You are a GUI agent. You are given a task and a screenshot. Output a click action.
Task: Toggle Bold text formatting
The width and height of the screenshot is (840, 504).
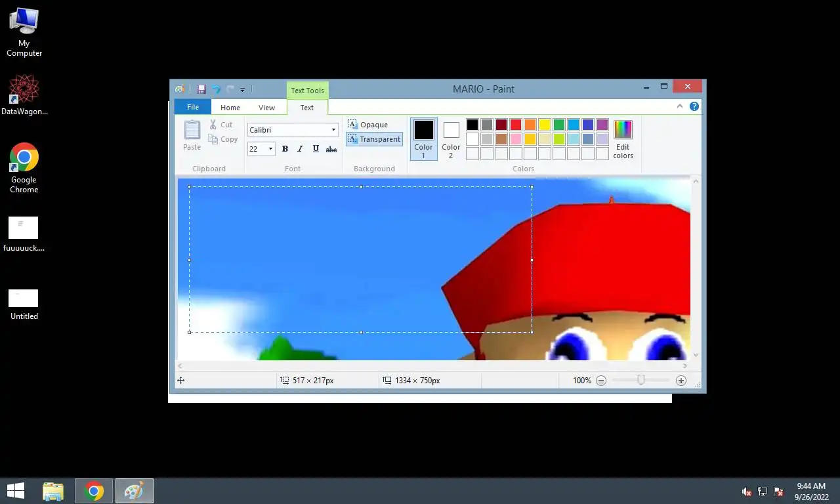[x=285, y=149]
